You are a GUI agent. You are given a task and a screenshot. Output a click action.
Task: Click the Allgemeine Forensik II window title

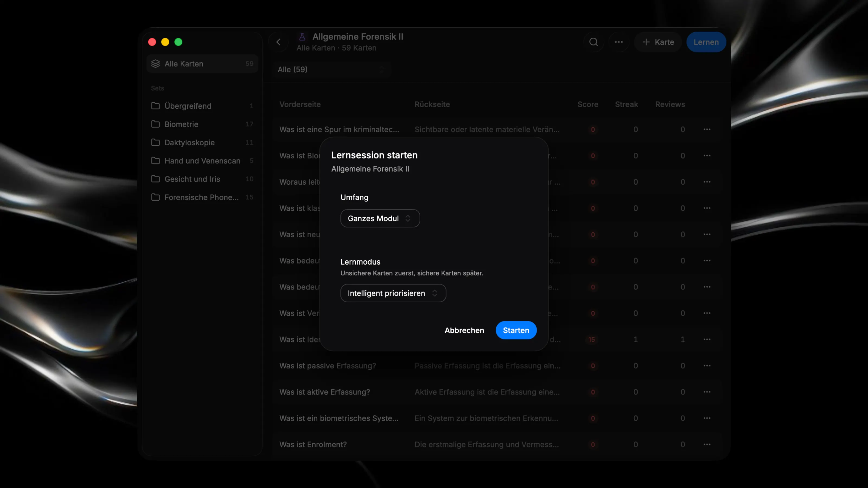[x=358, y=36]
